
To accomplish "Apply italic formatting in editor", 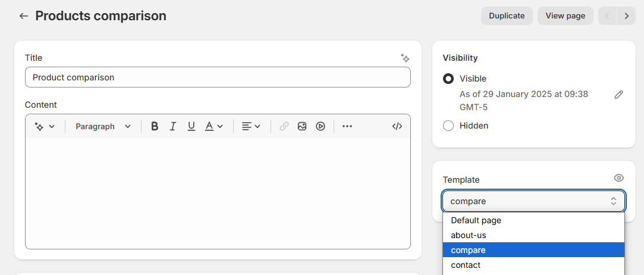I will (173, 126).
